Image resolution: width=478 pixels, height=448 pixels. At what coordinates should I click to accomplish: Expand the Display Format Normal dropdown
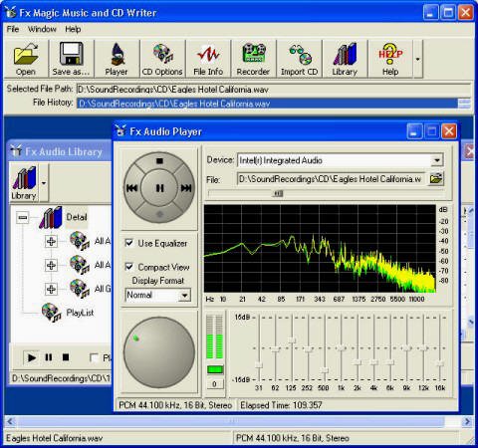184,295
